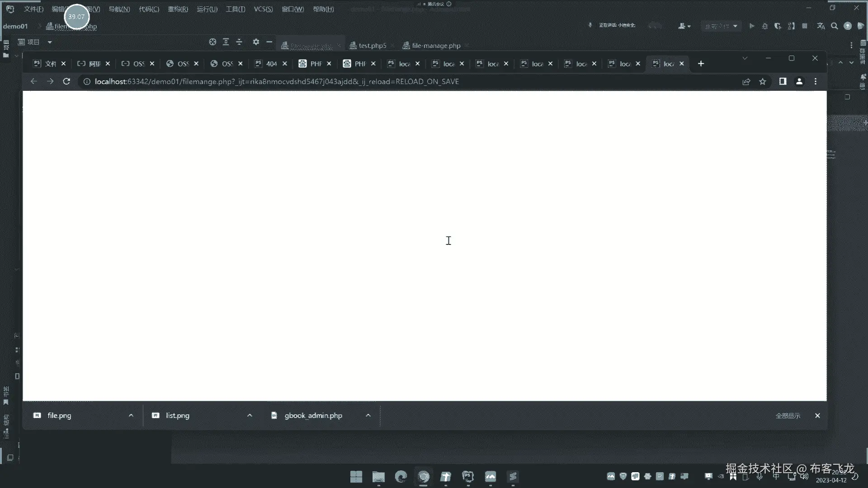Click the locate-file target icon in project panel
This screenshot has width=868, height=488.
coord(212,42)
